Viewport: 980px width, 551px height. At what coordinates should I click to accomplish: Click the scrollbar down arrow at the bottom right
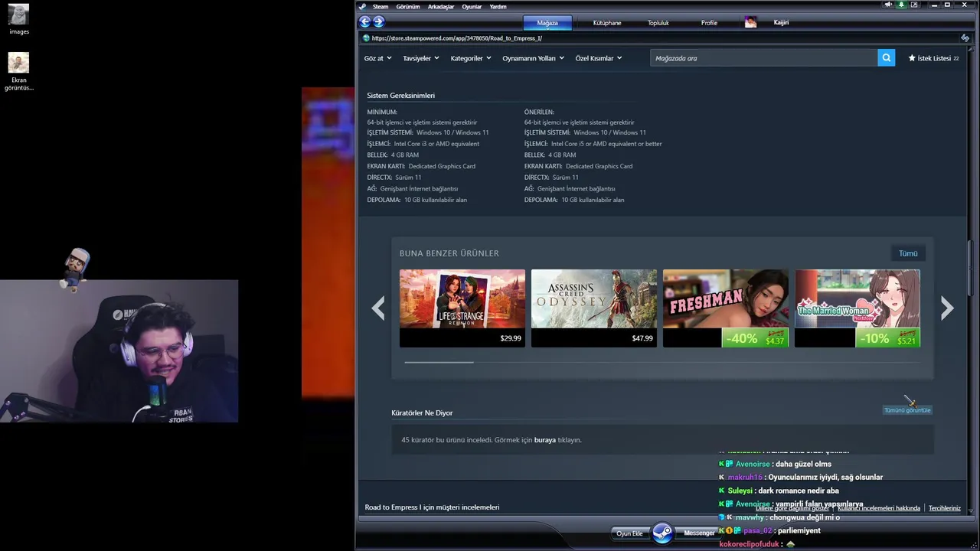click(x=969, y=510)
